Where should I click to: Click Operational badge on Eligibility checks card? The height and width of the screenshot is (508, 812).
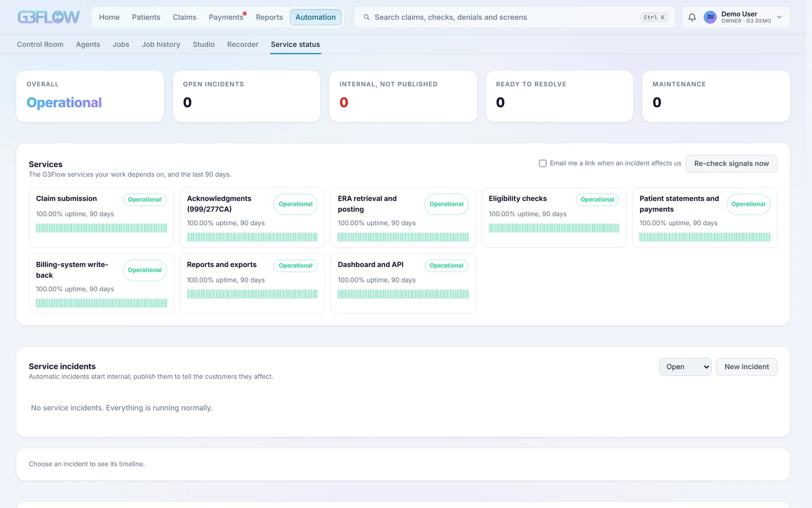597,200
